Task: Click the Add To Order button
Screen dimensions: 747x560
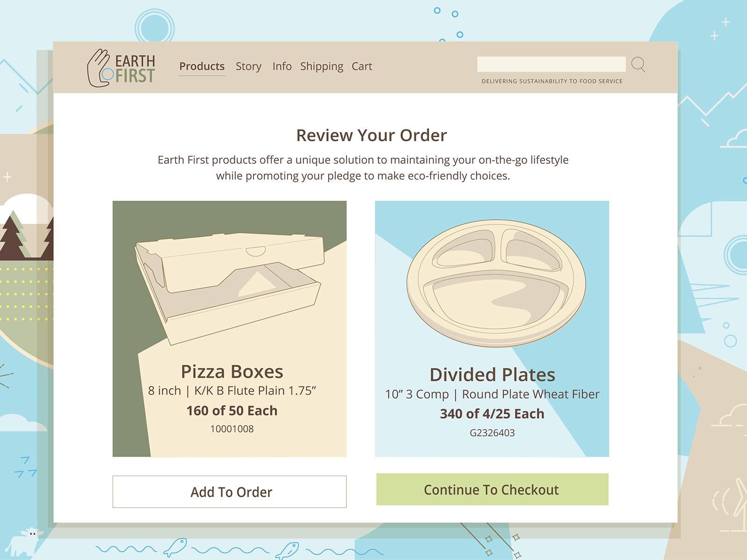Action: (x=230, y=492)
